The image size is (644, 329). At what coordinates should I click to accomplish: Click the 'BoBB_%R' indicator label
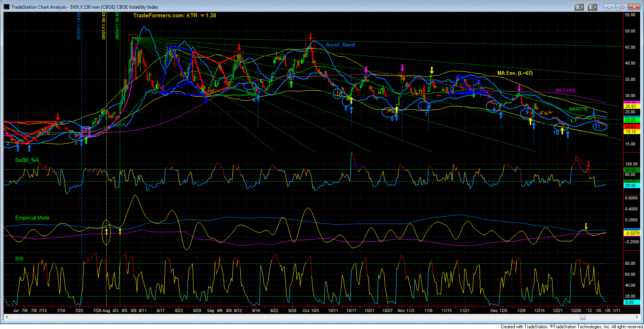(27, 160)
